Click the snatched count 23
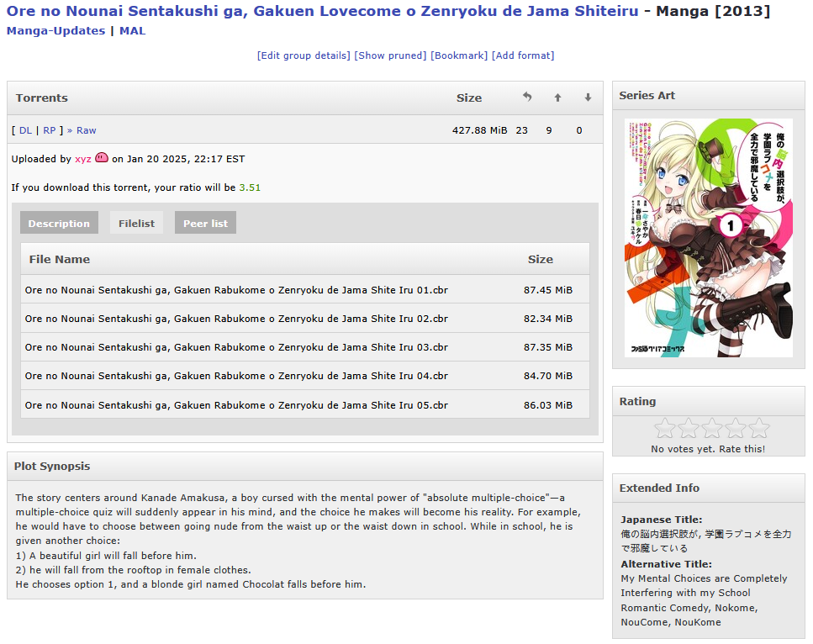 (x=521, y=130)
